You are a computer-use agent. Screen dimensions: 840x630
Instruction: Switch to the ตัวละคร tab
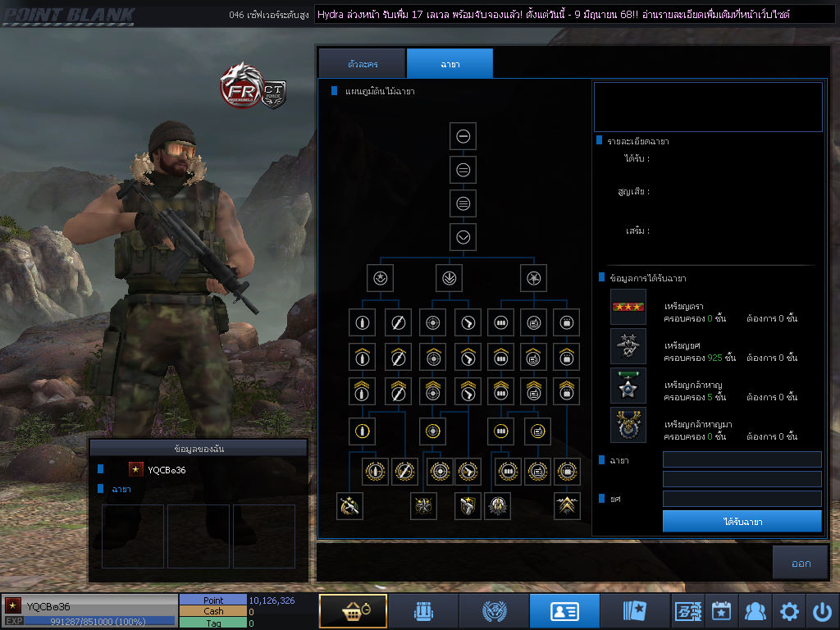tap(362, 64)
